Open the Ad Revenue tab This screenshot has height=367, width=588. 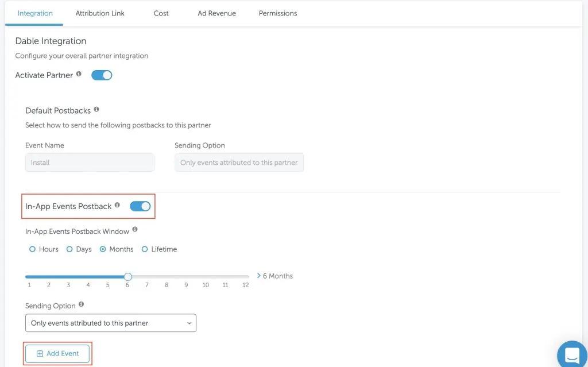[216, 13]
